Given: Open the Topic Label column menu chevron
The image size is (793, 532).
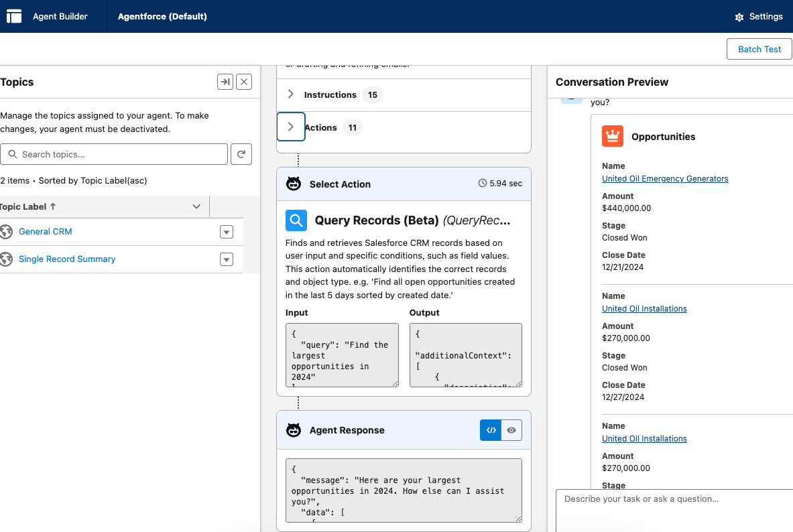Looking at the screenshot, I should tap(196, 206).
